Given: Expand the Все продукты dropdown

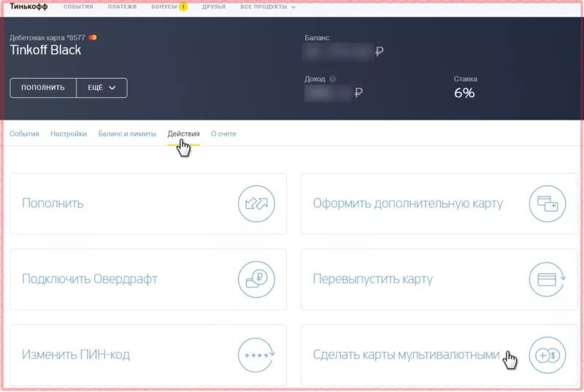Looking at the screenshot, I should [268, 7].
